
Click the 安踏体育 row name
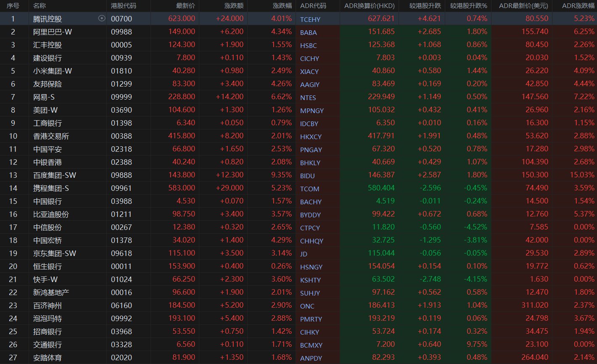pos(48,358)
